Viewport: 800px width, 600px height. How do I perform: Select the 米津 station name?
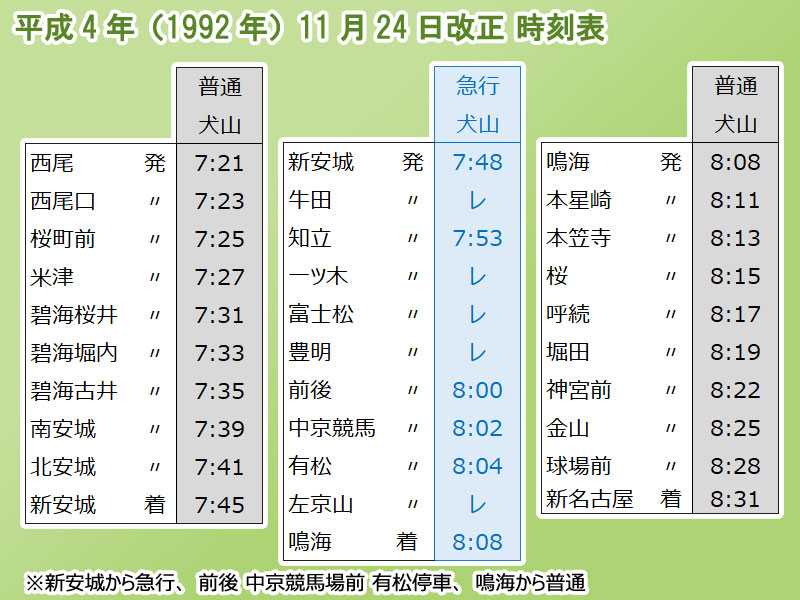click(x=52, y=277)
